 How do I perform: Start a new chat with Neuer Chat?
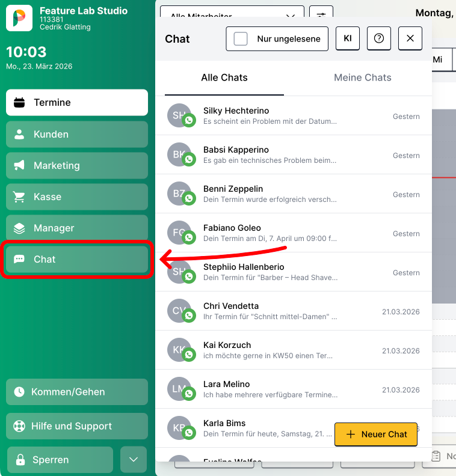[x=376, y=434]
